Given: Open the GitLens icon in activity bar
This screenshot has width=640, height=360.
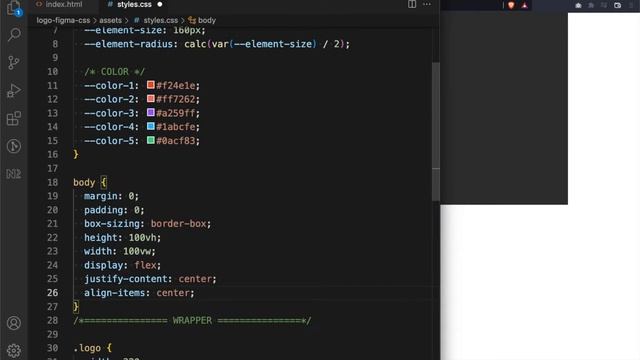Looking at the screenshot, I should (14, 146).
